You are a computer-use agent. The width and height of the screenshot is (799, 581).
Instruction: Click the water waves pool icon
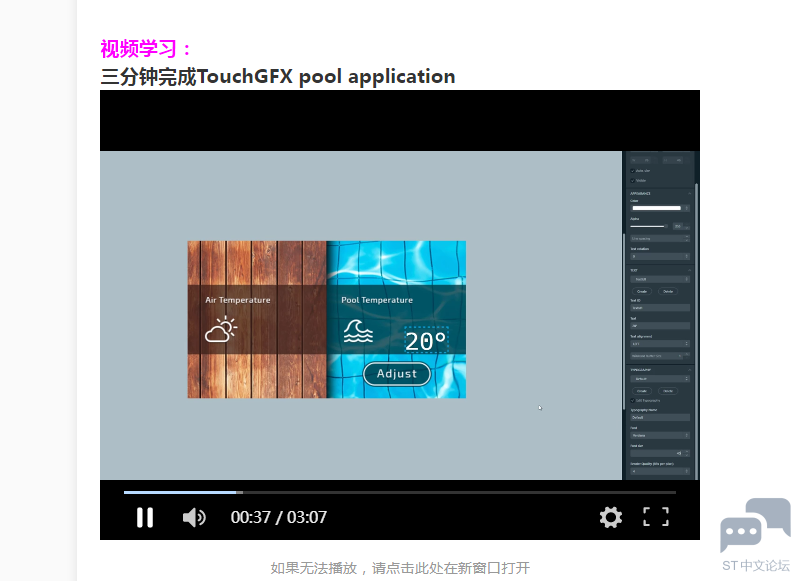358,331
